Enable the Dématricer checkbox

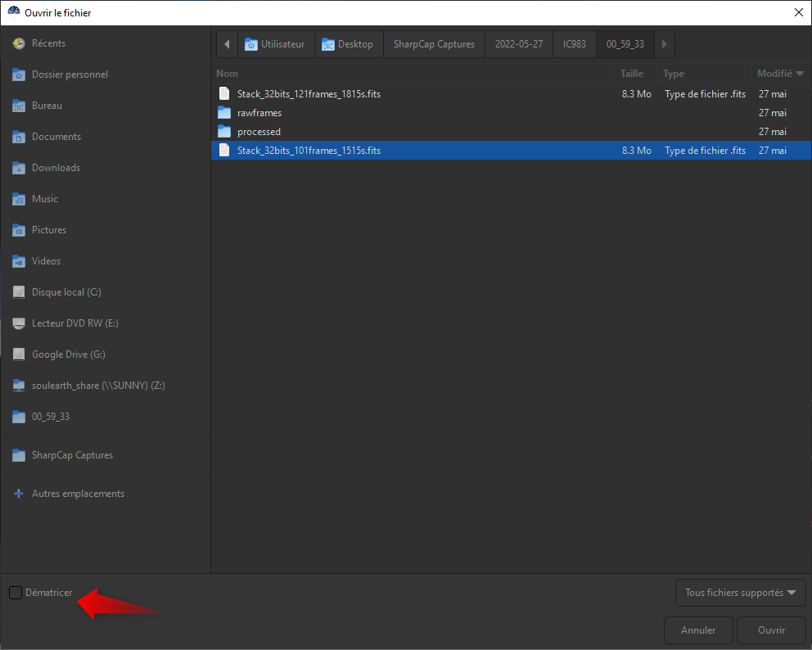(16, 593)
